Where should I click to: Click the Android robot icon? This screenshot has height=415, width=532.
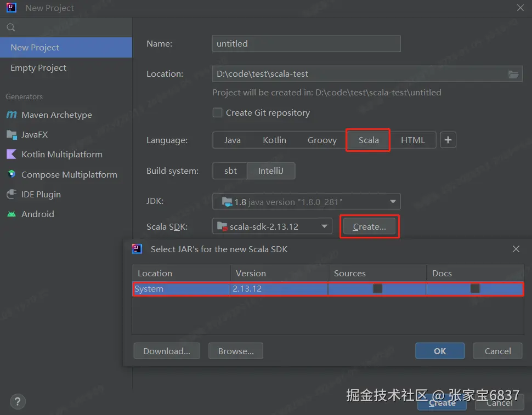point(12,214)
